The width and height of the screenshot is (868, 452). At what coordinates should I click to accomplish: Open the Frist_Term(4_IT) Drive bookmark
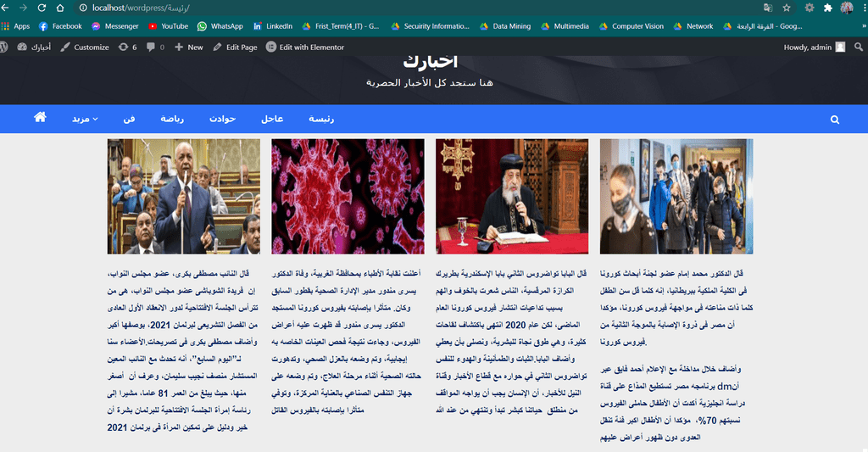tap(341, 26)
